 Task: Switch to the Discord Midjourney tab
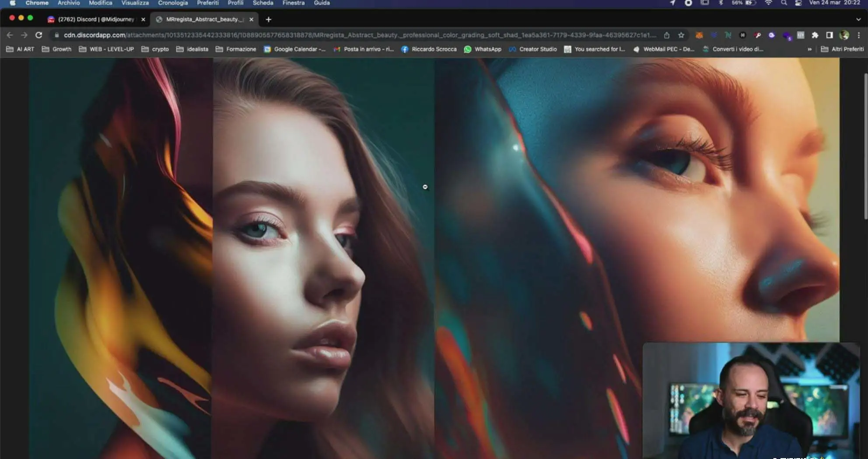[x=95, y=19]
